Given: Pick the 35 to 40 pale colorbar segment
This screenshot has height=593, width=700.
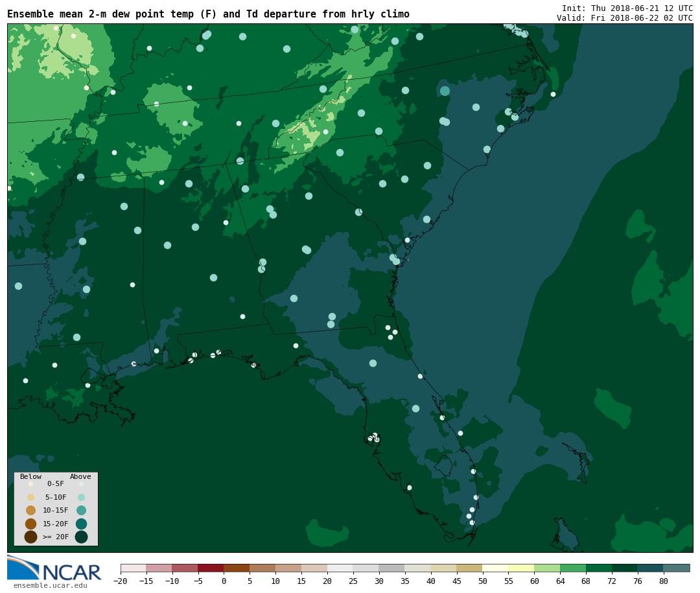Looking at the screenshot, I should (418, 568).
